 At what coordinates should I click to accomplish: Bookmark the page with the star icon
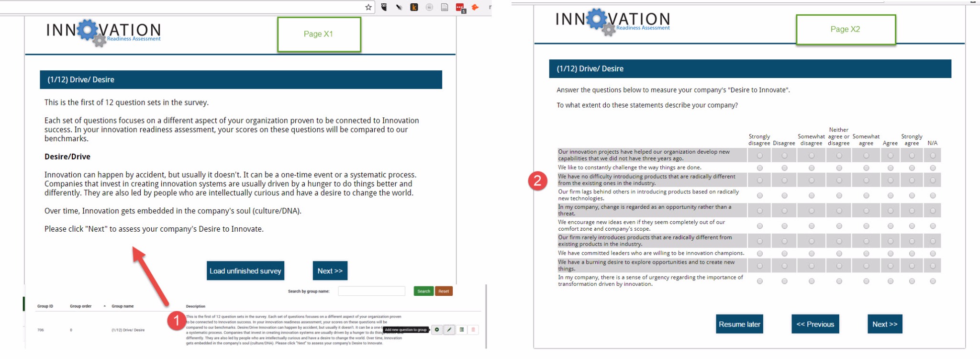pyautogui.click(x=368, y=7)
